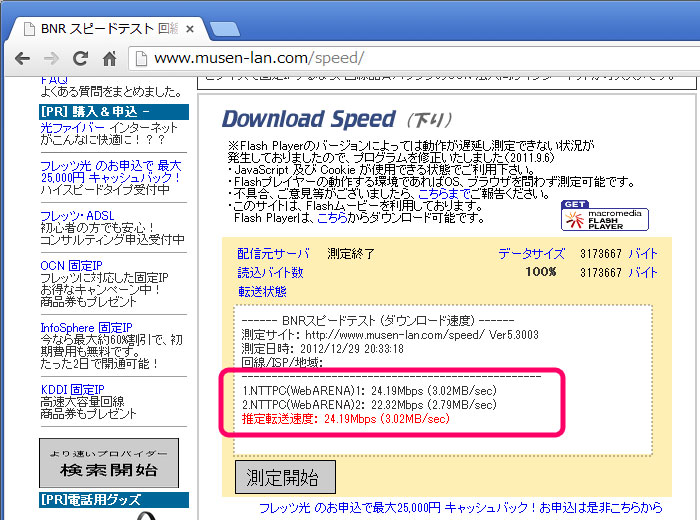Open the フレッツ・ADSL link
The width and height of the screenshot is (700, 520).
(77, 216)
